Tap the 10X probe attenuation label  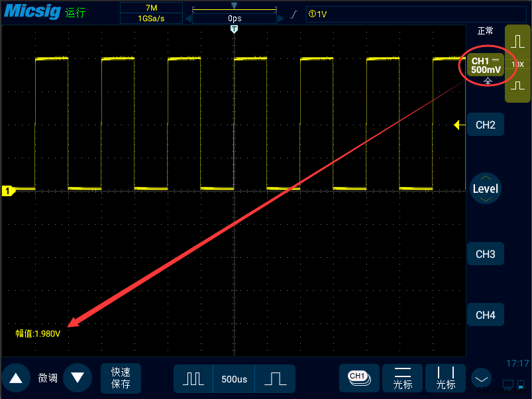517,64
